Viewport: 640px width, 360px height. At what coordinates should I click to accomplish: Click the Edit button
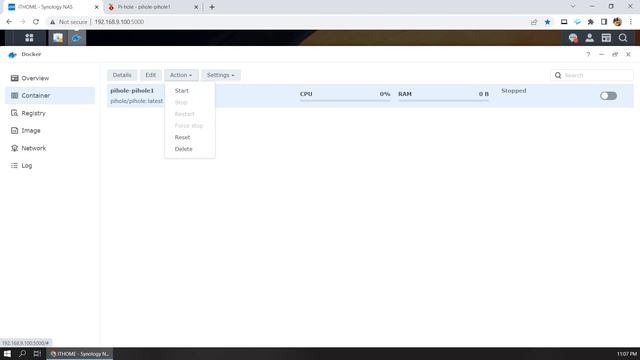tap(151, 75)
